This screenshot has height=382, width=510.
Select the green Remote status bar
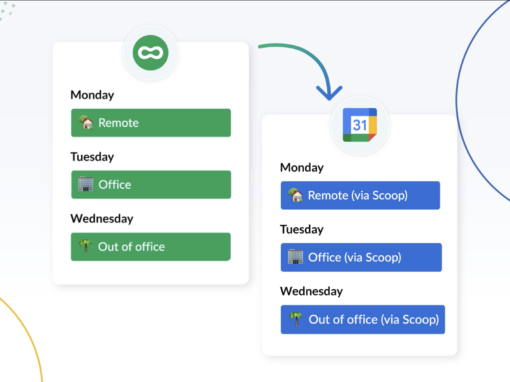click(x=151, y=123)
